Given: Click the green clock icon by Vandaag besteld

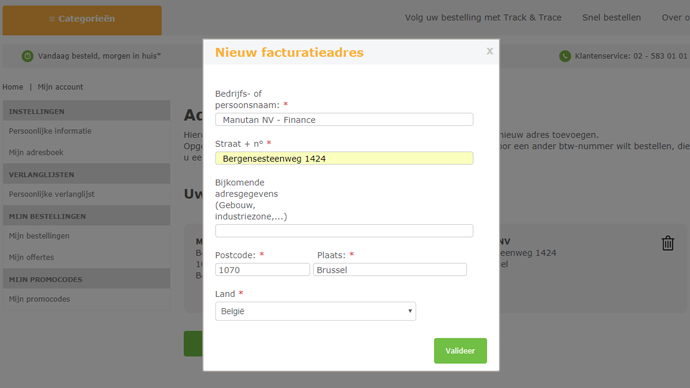Looking at the screenshot, I should 27,56.
